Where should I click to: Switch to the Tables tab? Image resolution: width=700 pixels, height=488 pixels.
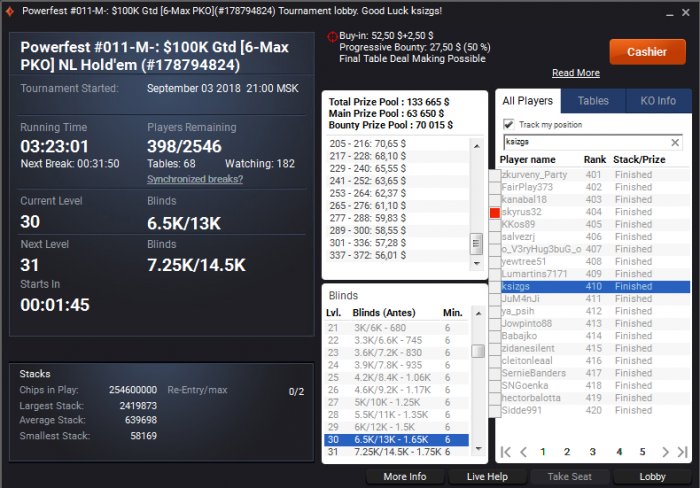(x=593, y=101)
